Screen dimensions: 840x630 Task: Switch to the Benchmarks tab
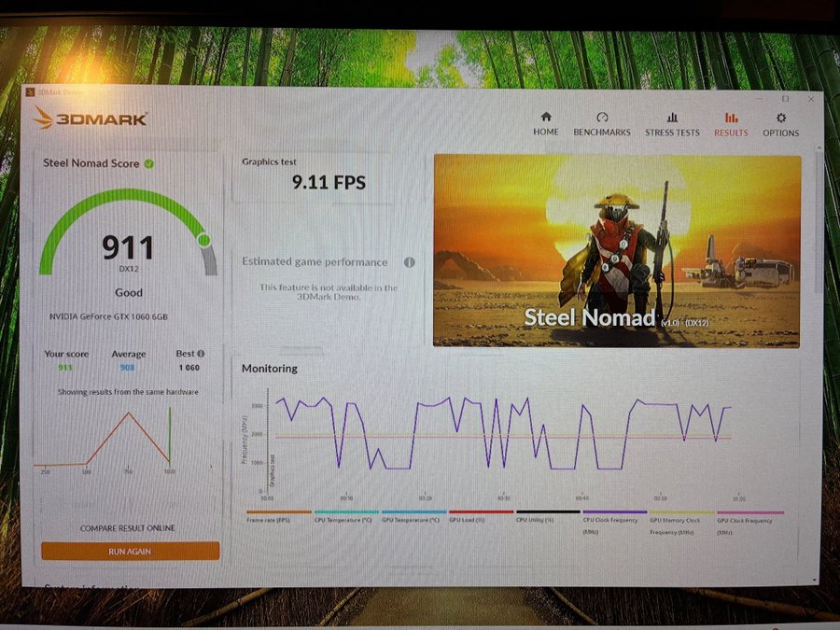point(602,124)
